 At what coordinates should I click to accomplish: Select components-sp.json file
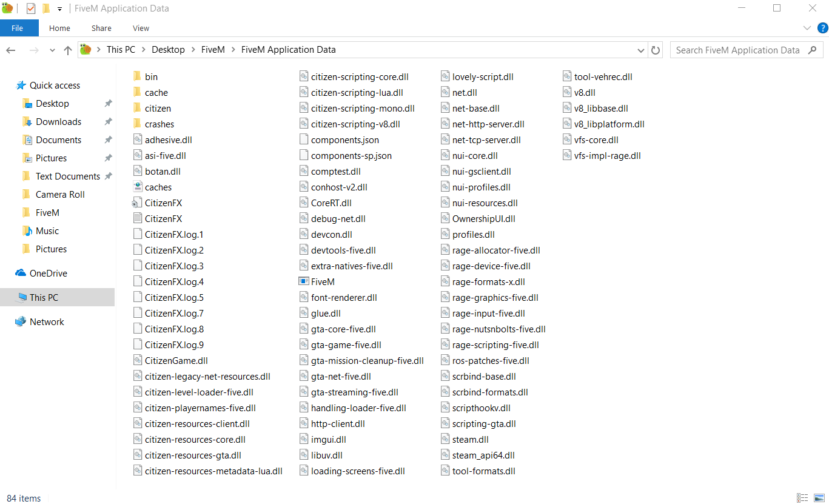[x=345, y=155]
